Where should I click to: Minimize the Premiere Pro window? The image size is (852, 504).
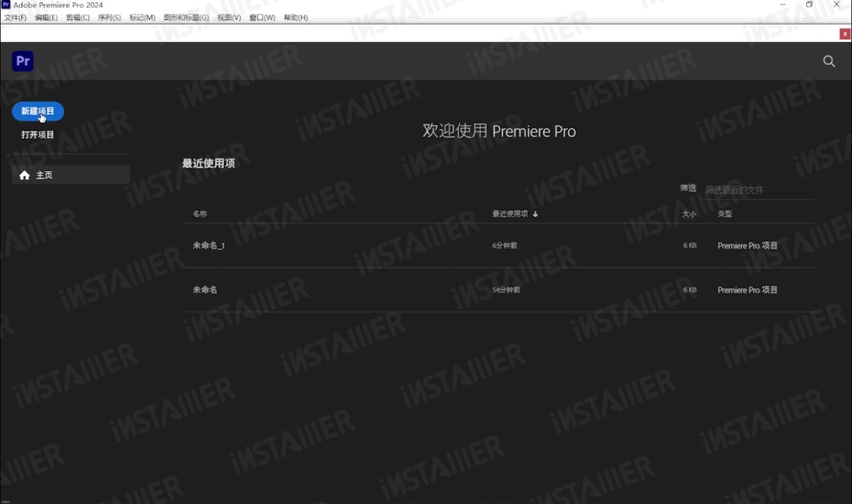783,5
